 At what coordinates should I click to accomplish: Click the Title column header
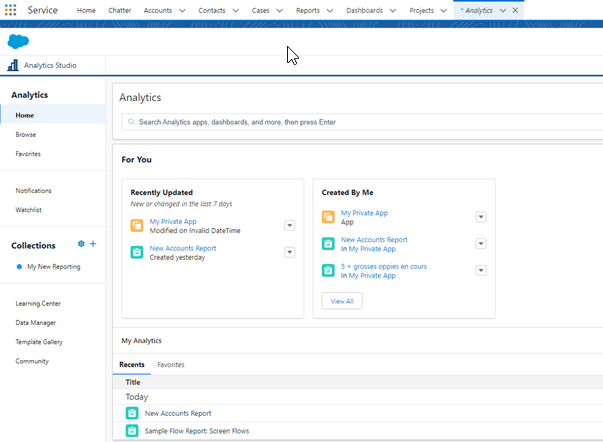pos(133,382)
